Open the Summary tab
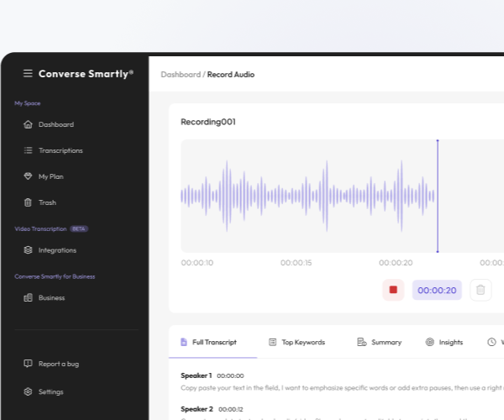Viewport: 504px width, 420px height. click(379, 342)
